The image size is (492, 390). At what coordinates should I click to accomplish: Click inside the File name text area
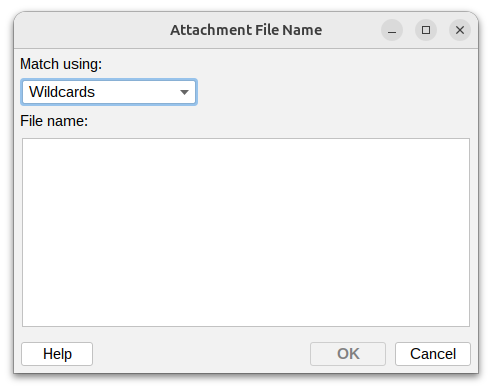coord(246,232)
